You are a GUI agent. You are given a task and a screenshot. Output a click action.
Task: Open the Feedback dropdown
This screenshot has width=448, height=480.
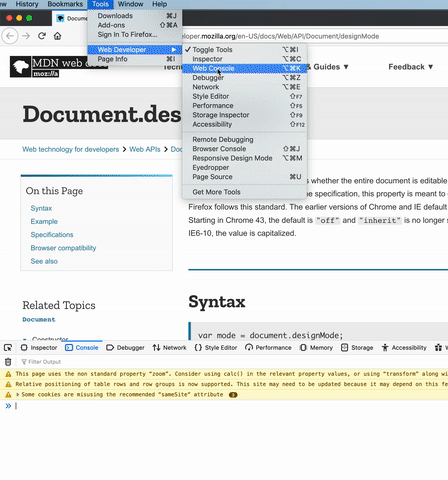pos(411,67)
